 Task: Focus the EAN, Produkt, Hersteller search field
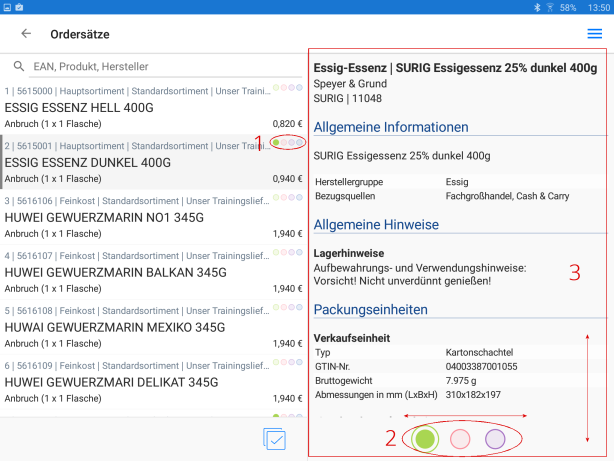[150, 67]
